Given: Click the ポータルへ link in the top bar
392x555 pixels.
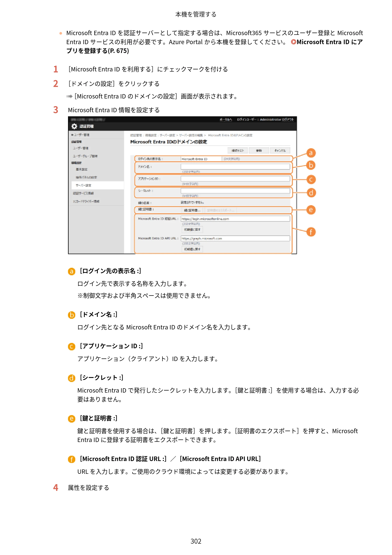Looking at the screenshot, I should (226, 119).
